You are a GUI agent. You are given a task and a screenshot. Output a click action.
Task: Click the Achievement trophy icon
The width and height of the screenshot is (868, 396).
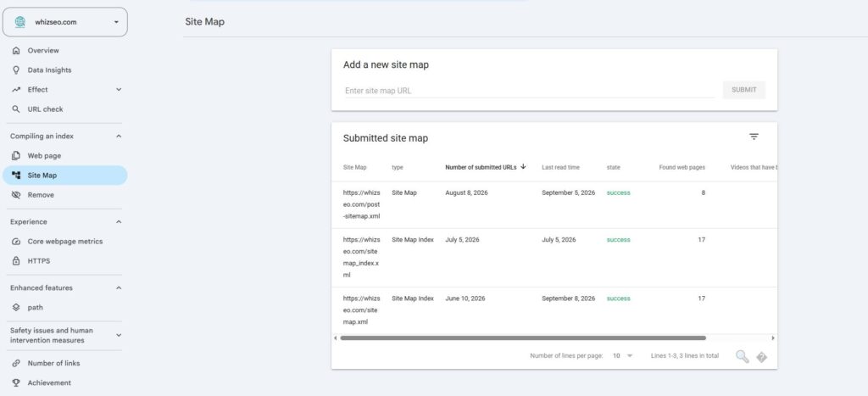tap(16, 382)
